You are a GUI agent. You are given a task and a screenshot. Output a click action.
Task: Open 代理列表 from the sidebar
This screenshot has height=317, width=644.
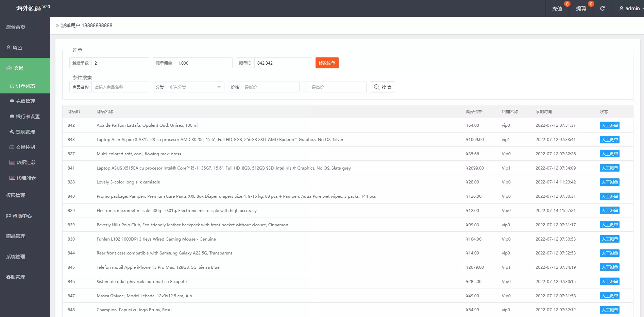[26, 178]
